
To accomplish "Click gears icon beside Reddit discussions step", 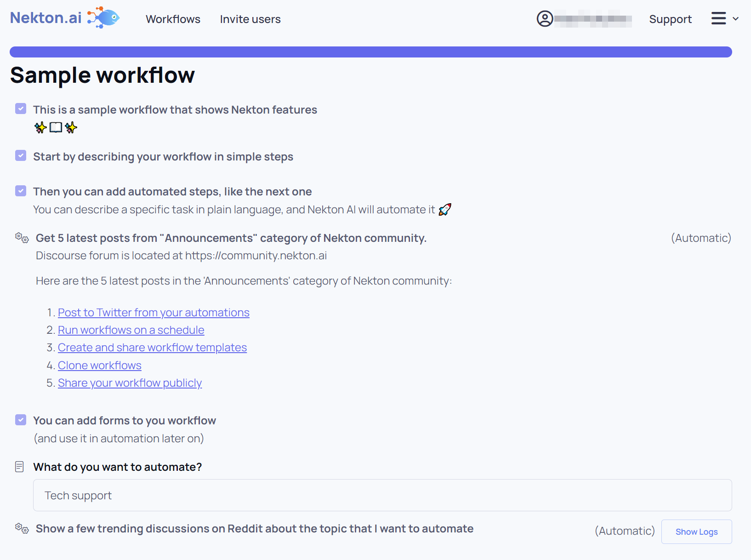I will click(x=22, y=528).
